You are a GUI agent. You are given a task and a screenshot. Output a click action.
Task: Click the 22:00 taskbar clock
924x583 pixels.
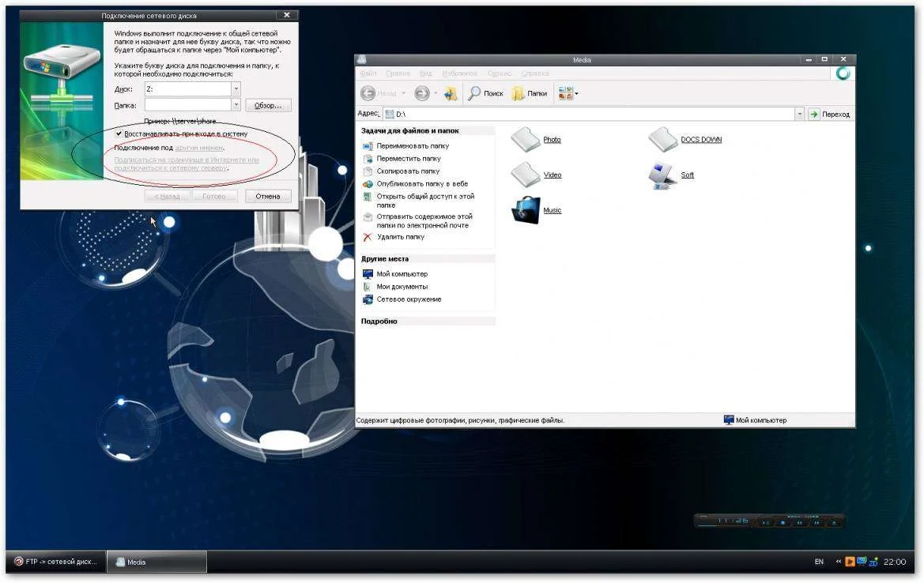895,562
